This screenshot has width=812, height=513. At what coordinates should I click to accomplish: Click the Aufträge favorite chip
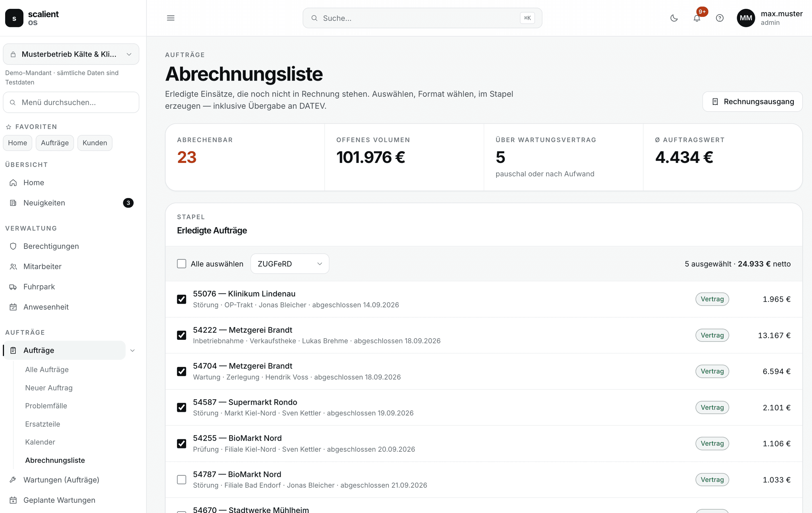click(55, 143)
